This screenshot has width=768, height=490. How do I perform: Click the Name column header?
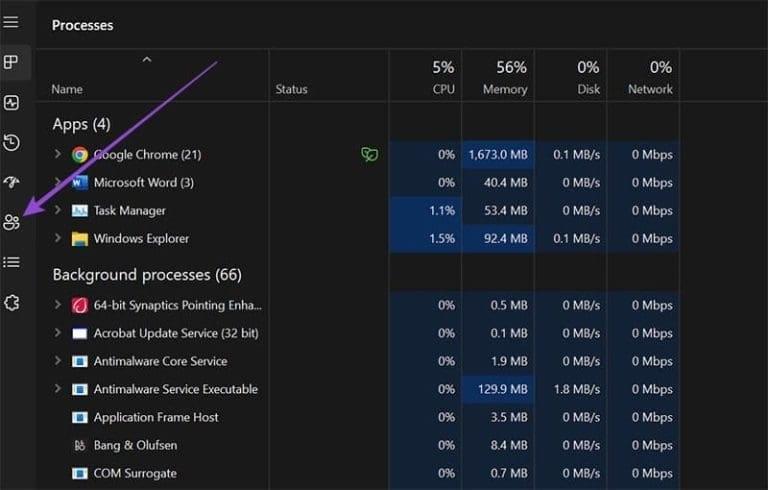(x=67, y=89)
